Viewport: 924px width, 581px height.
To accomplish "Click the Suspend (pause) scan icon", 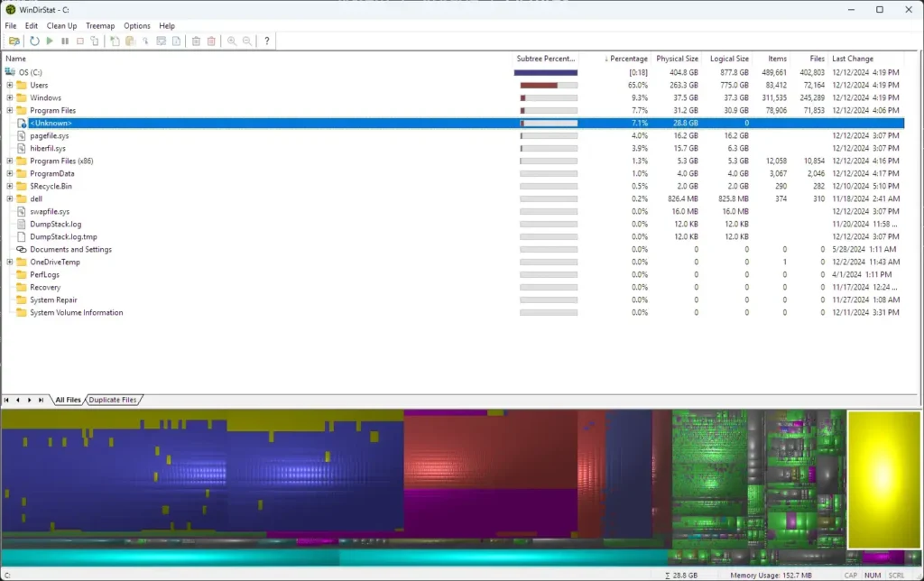I will 66,41.
